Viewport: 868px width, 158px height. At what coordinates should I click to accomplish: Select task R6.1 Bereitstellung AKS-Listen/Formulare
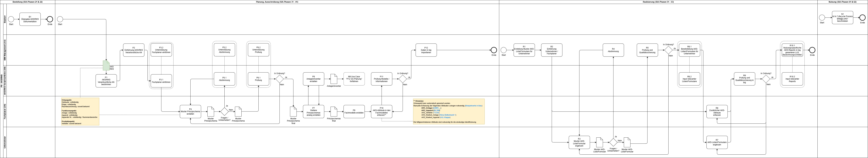pyautogui.click(x=689, y=50)
